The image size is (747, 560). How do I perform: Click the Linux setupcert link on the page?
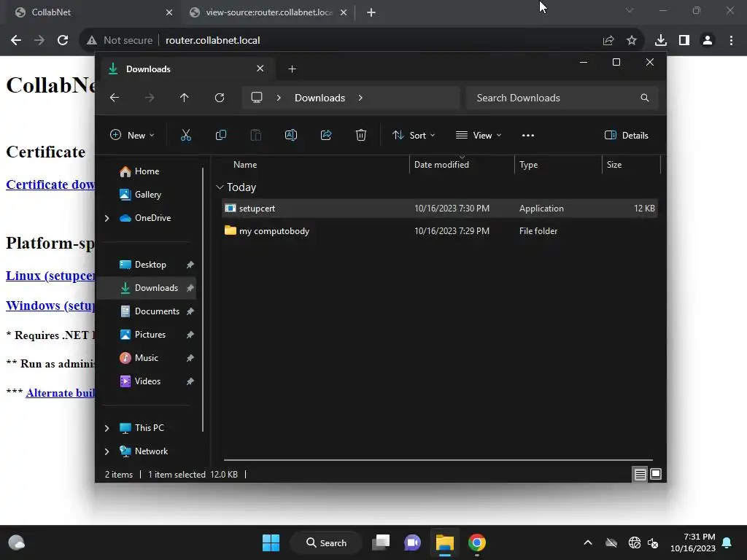(50, 276)
